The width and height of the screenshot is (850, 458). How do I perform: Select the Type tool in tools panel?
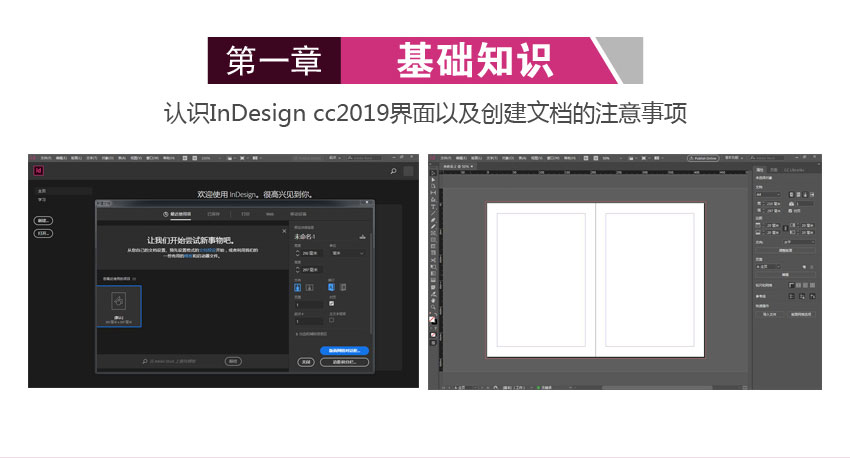(x=433, y=206)
